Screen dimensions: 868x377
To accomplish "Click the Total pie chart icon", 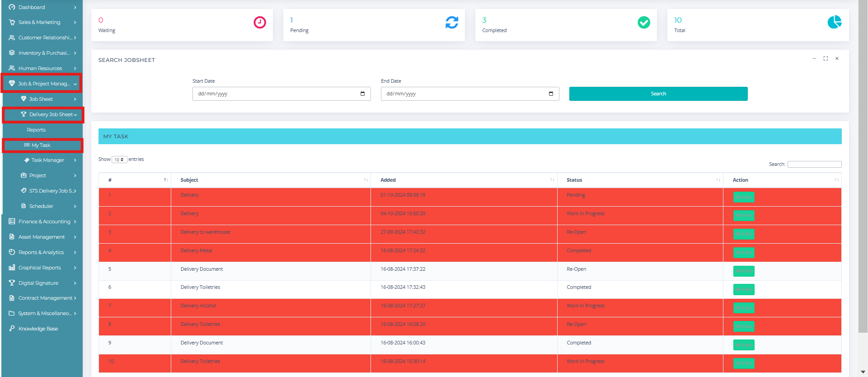I will tap(834, 22).
